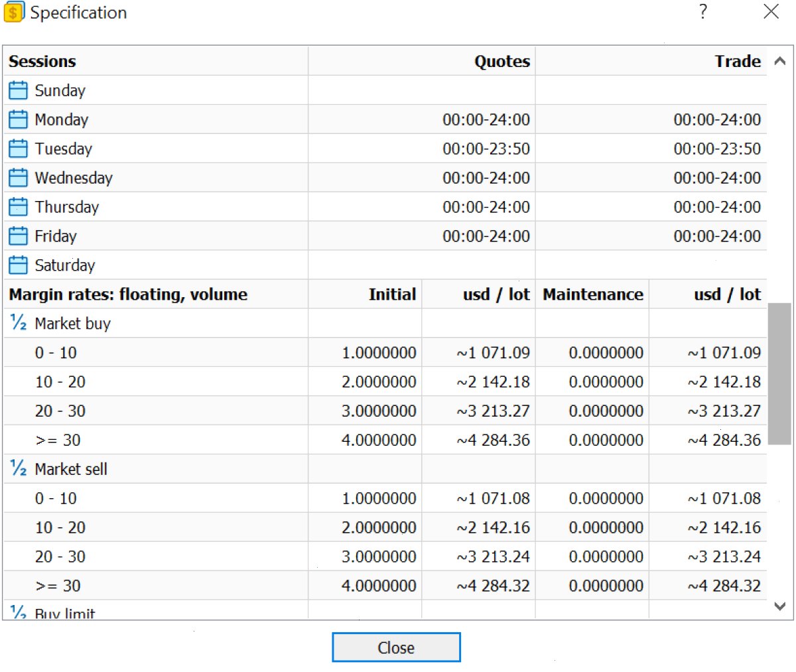Click the Monday calendar icon
The height and width of the screenshot is (672, 796).
click(x=19, y=119)
